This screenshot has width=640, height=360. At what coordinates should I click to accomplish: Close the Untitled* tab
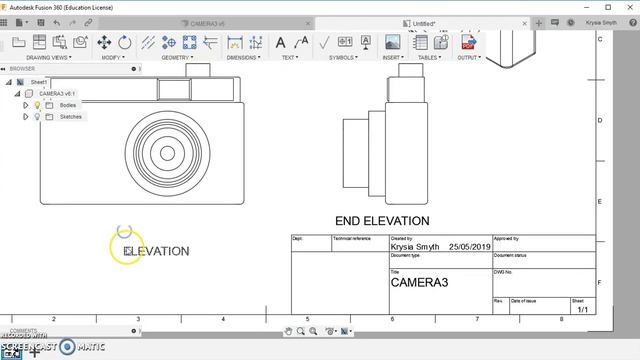pos(524,24)
